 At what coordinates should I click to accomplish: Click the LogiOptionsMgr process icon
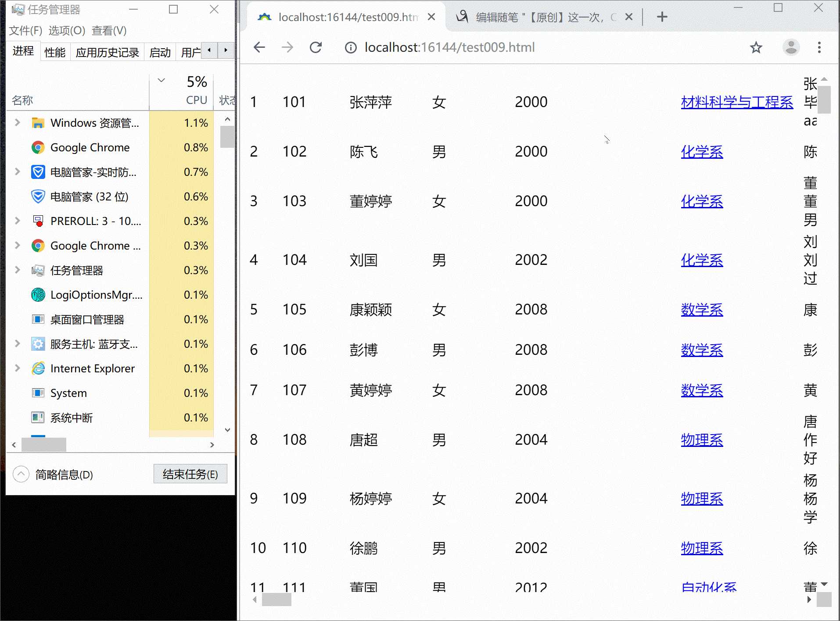tap(38, 295)
